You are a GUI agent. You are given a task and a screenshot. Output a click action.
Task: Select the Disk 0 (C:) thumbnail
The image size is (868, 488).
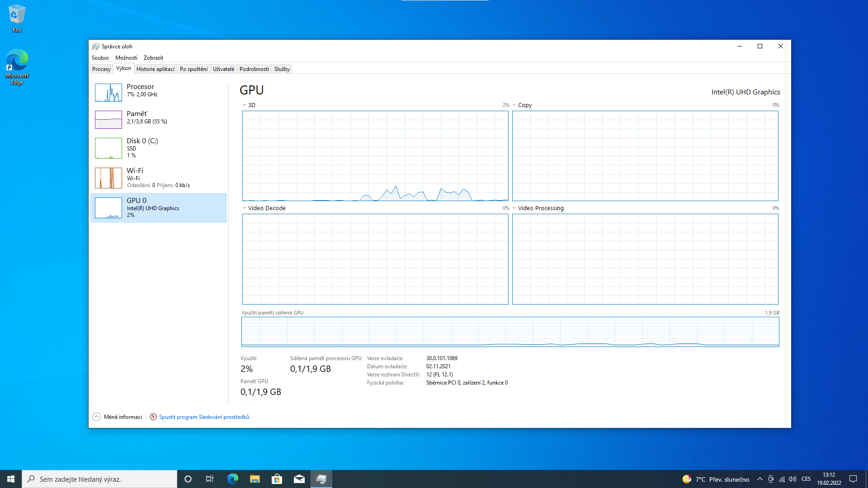click(108, 148)
